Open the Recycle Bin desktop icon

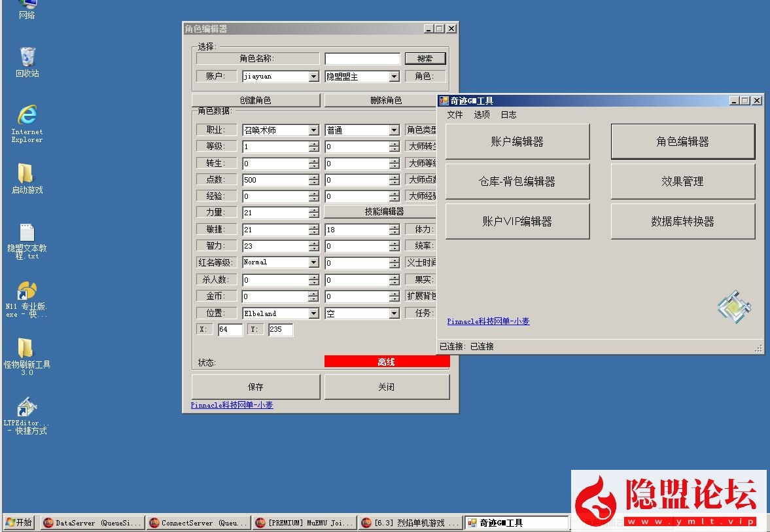(27, 58)
